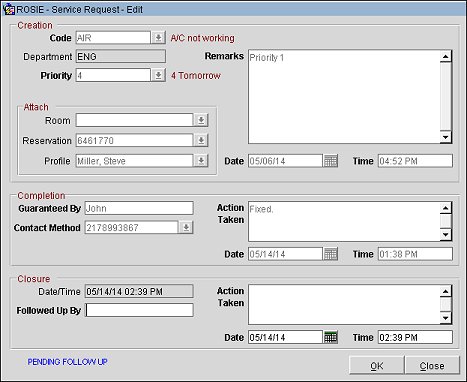This screenshot has height=382, width=467.
Task: Click the Completion Time field 01:38 PM
Action: pos(415,254)
